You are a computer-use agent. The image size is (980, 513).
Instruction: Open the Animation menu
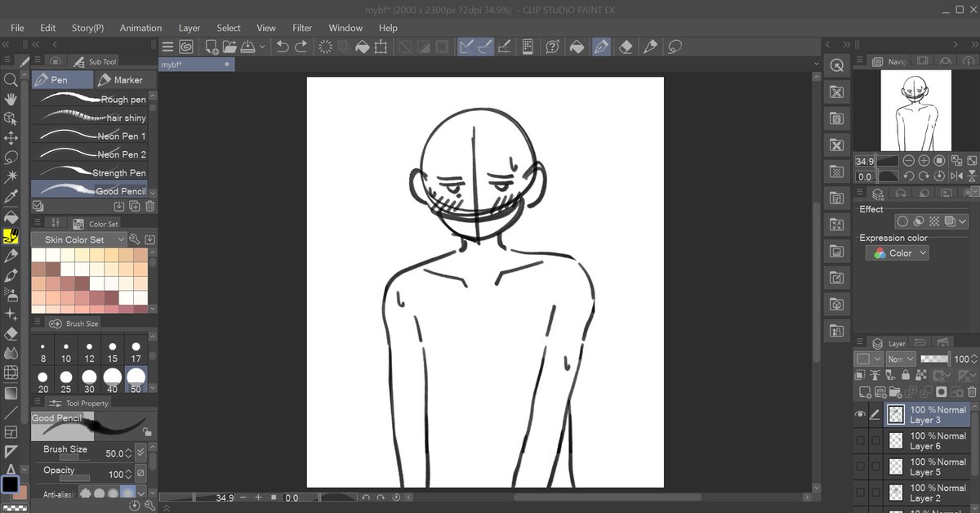[x=140, y=28]
